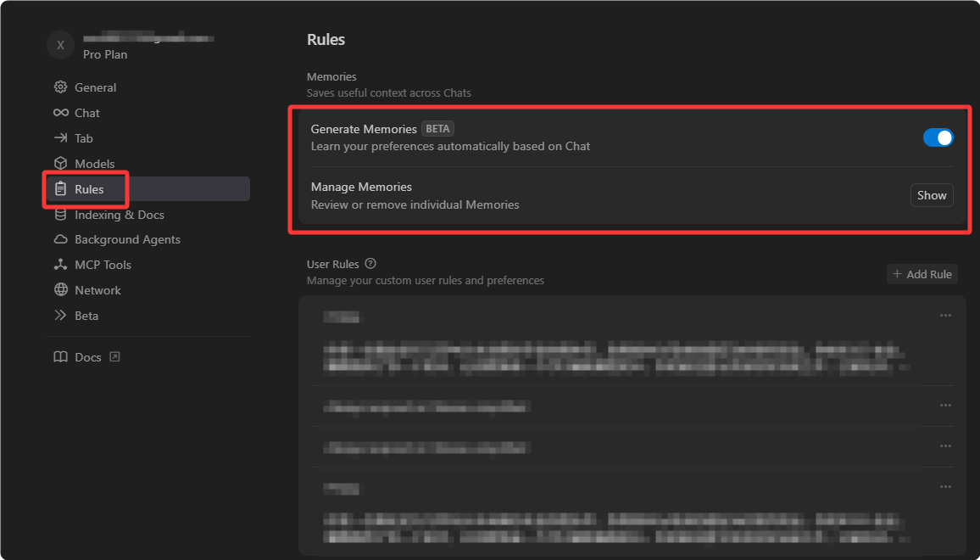This screenshot has width=980, height=560.
Task: Click the Models cube icon
Action: point(61,163)
